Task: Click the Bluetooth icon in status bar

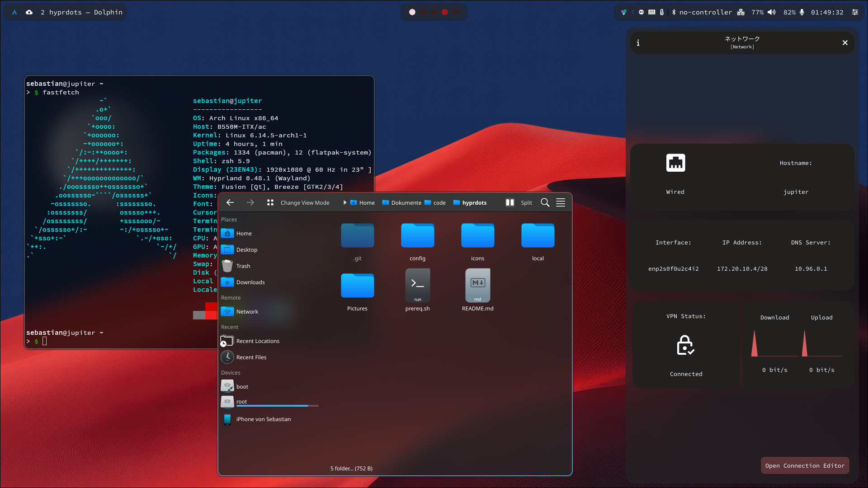Action: (x=674, y=12)
